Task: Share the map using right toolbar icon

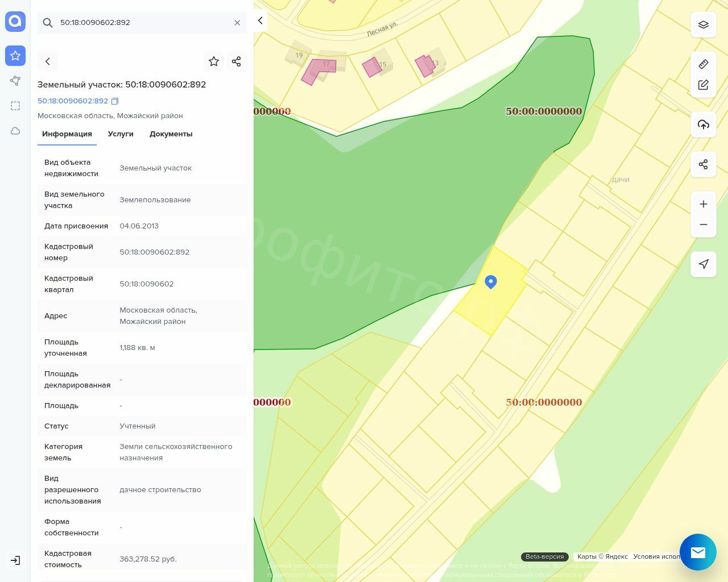Action: [704, 164]
